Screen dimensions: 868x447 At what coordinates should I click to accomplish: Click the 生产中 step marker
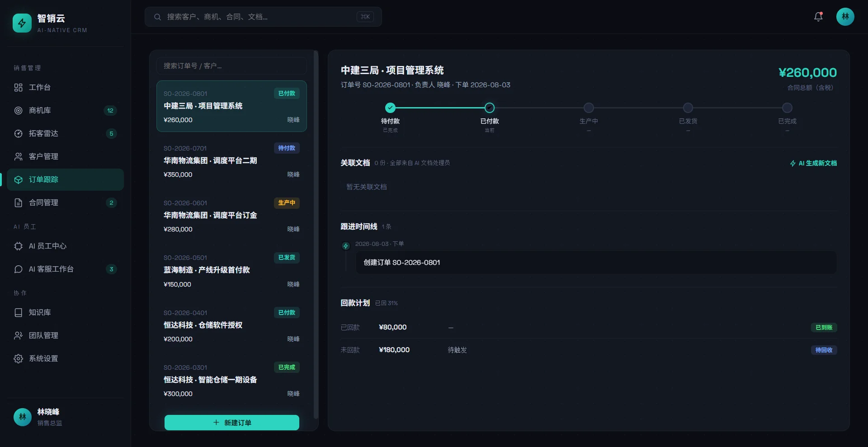tap(589, 108)
